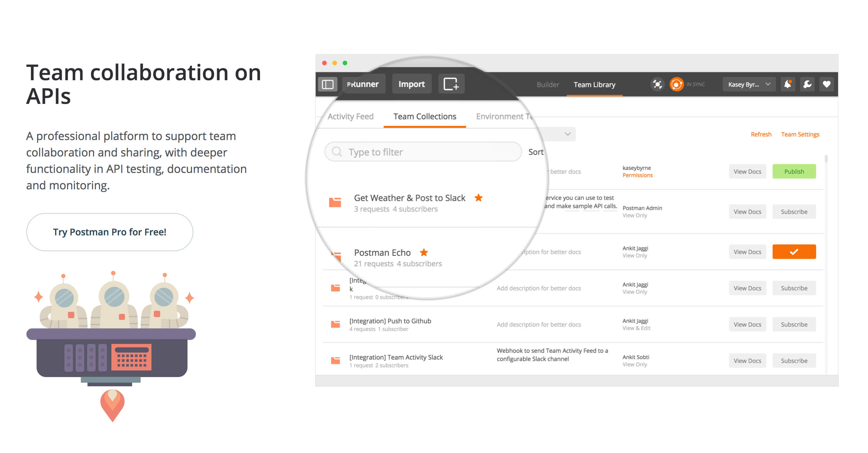This screenshot has height=453, width=868.
Task: Open Team Settings link
Action: 800,134
